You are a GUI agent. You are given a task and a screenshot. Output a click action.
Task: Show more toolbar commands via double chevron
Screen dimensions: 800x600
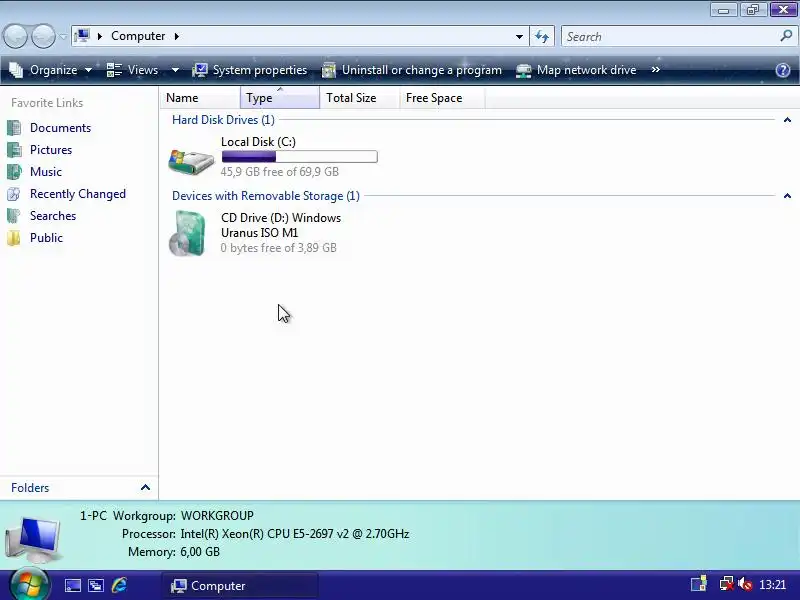pyautogui.click(x=656, y=70)
